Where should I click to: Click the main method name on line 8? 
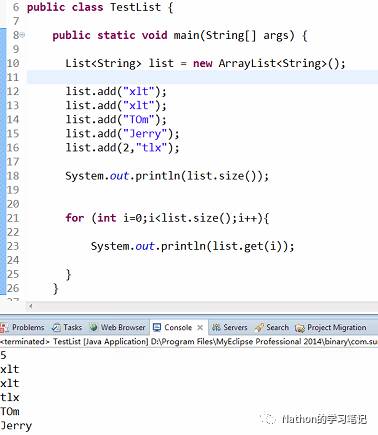pyautogui.click(x=187, y=35)
